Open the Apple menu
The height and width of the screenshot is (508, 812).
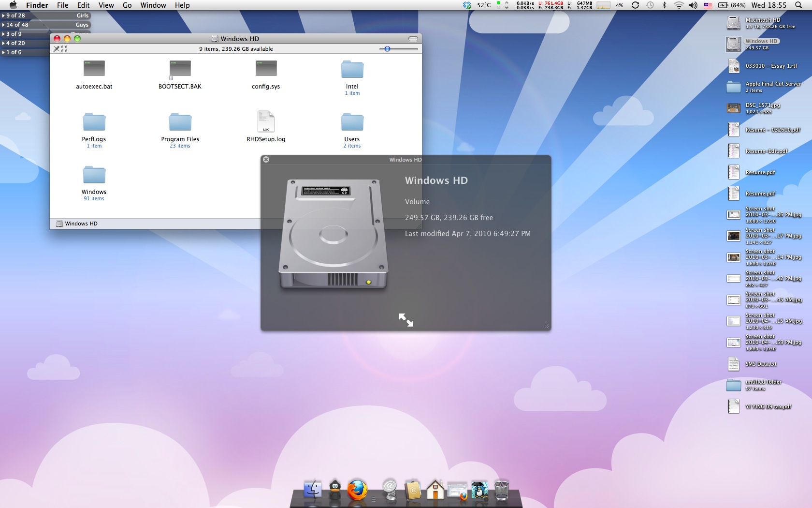click(13, 5)
